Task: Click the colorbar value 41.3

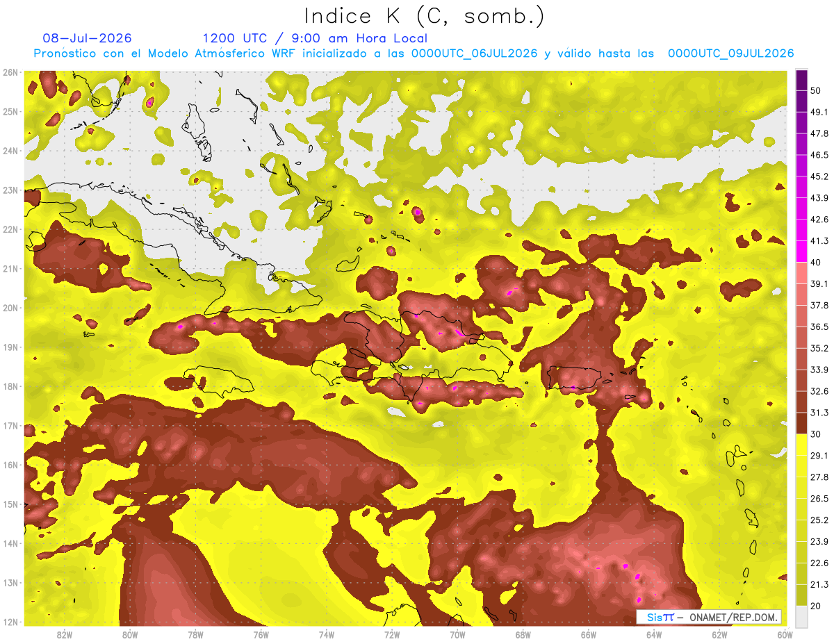Action: click(819, 241)
